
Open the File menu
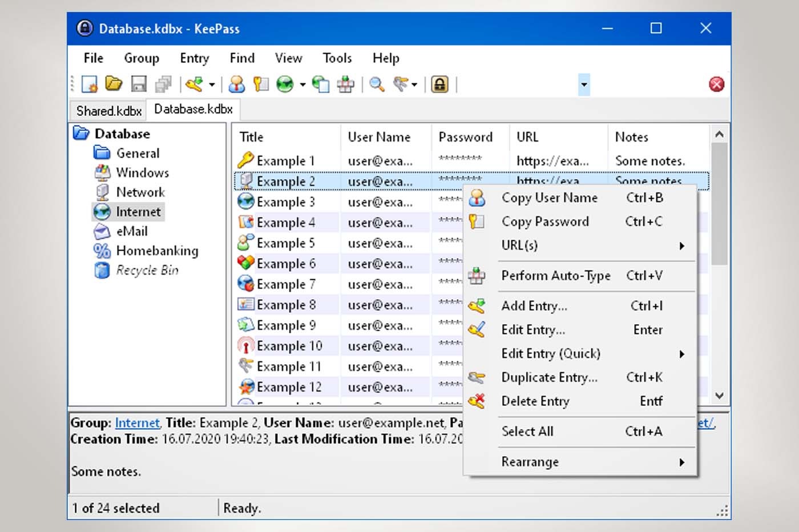pyautogui.click(x=94, y=58)
